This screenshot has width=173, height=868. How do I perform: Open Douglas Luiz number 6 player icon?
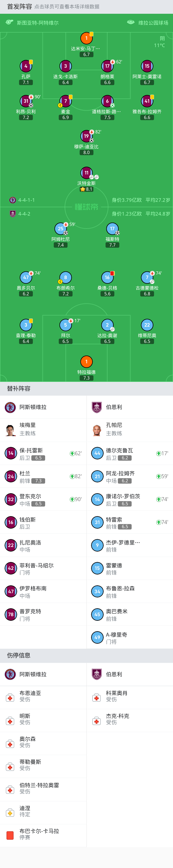click(107, 101)
